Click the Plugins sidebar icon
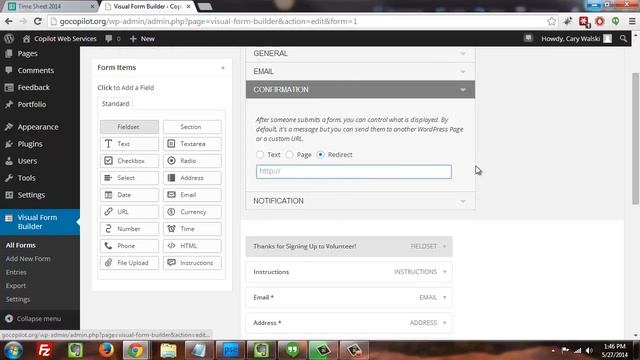 [x=9, y=144]
